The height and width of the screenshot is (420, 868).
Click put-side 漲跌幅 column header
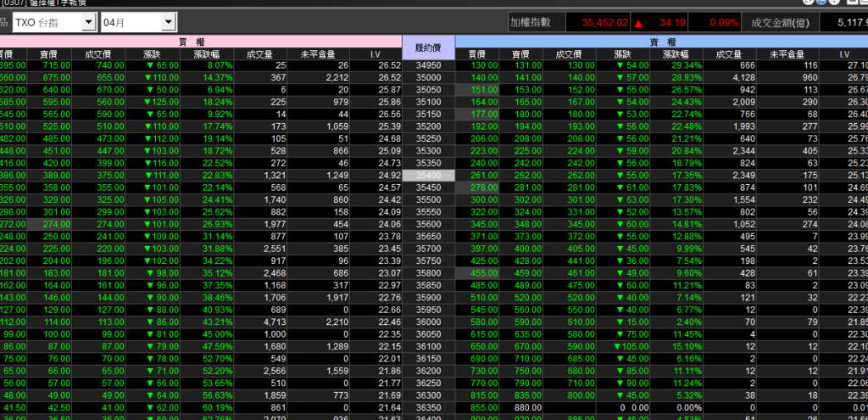point(675,54)
